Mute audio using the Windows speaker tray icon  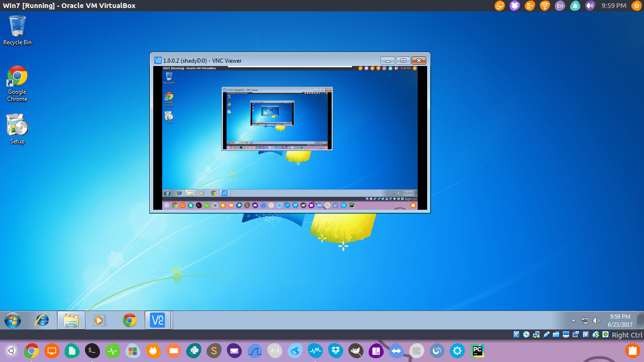coord(596,320)
